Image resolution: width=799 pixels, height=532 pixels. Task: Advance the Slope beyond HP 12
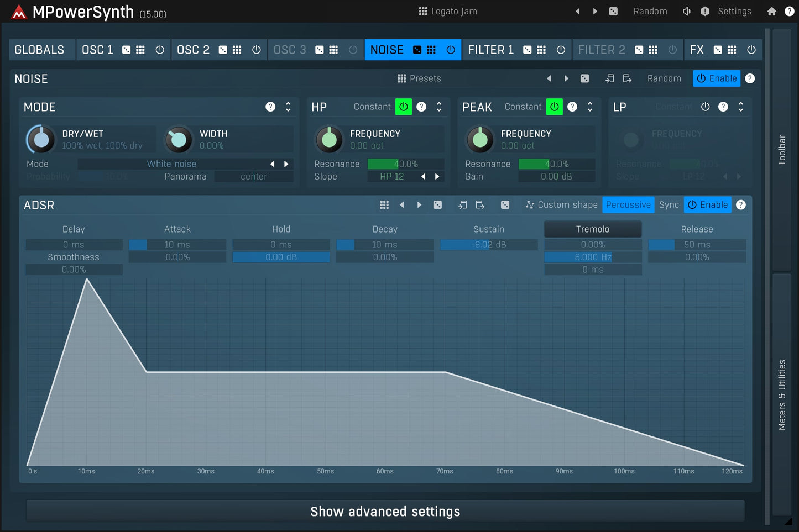tap(437, 176)
